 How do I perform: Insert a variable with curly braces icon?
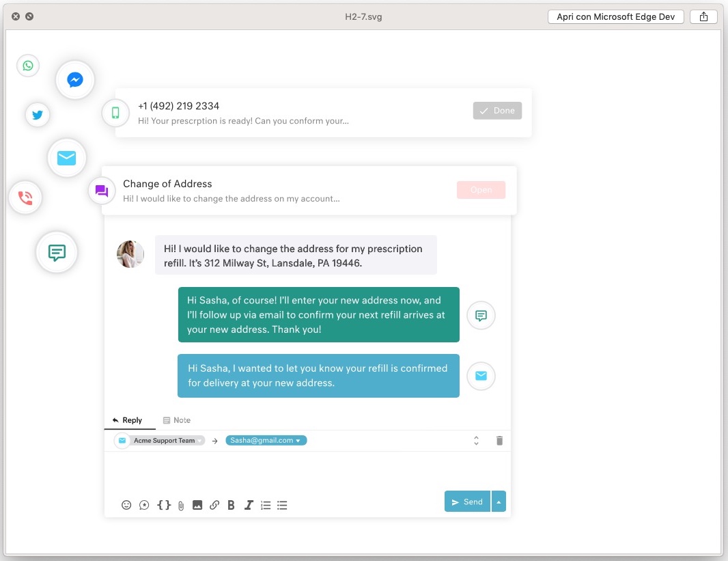(164, 505)
